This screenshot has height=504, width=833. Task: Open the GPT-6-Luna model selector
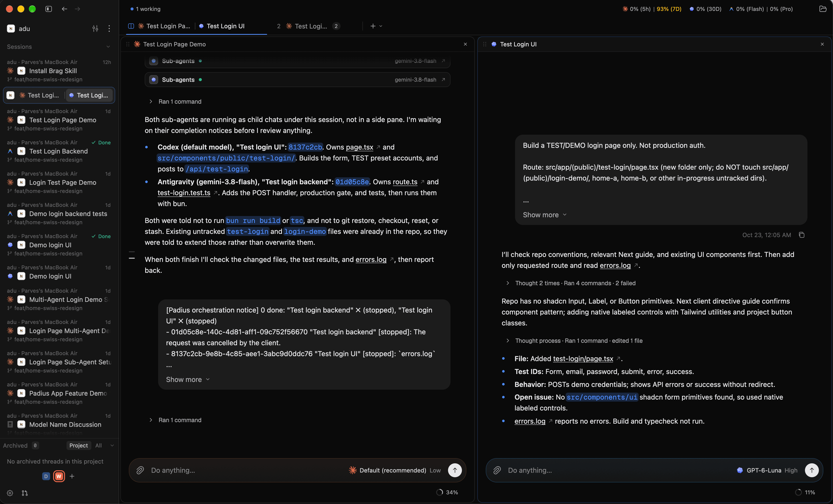767,470
